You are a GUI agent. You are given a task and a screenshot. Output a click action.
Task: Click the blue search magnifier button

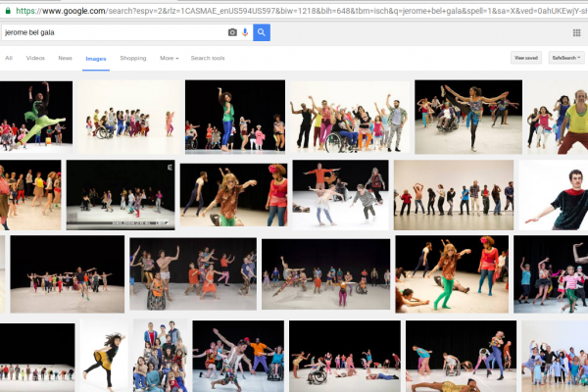point(262,32)
